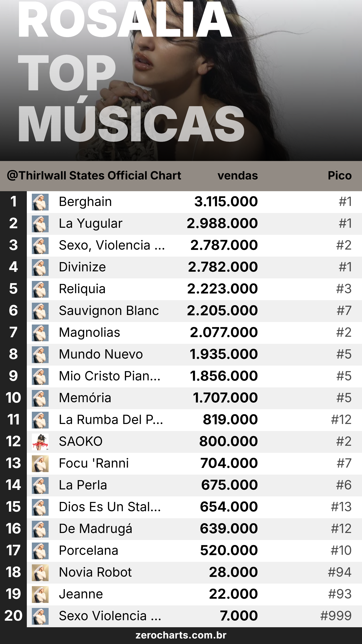Click the Pico column header
Screen dimensions: 362x644
coord(340,175)
